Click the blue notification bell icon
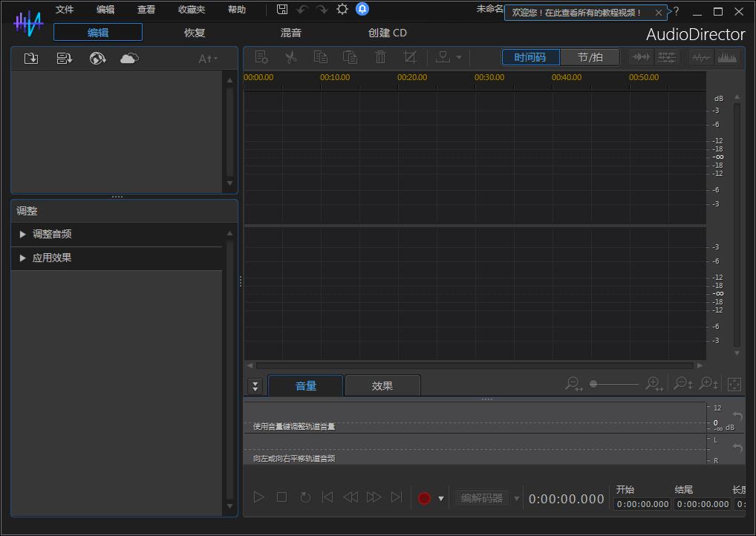The width and height of the screenshot is (756, 536). 362,9
